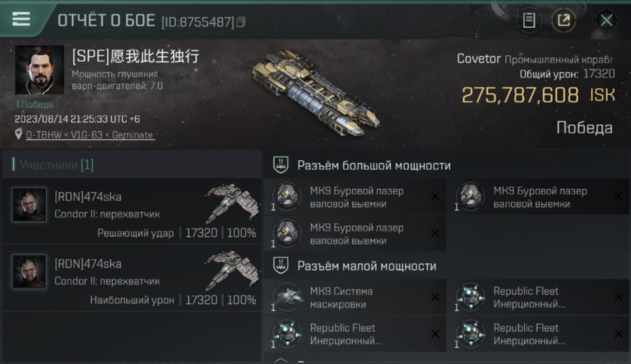This screenshot has height=364, width=631.
Task: Click the МК9 Система маскировки module icon
Action: [x=287, y=297]
